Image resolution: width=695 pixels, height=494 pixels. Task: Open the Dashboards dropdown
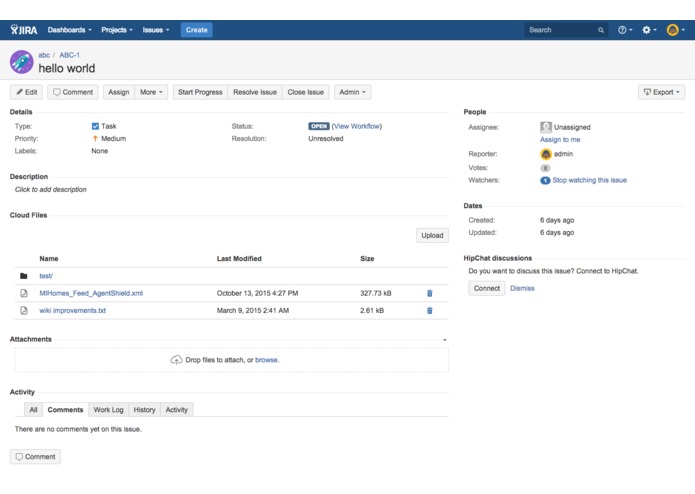(x=70, y=30)
